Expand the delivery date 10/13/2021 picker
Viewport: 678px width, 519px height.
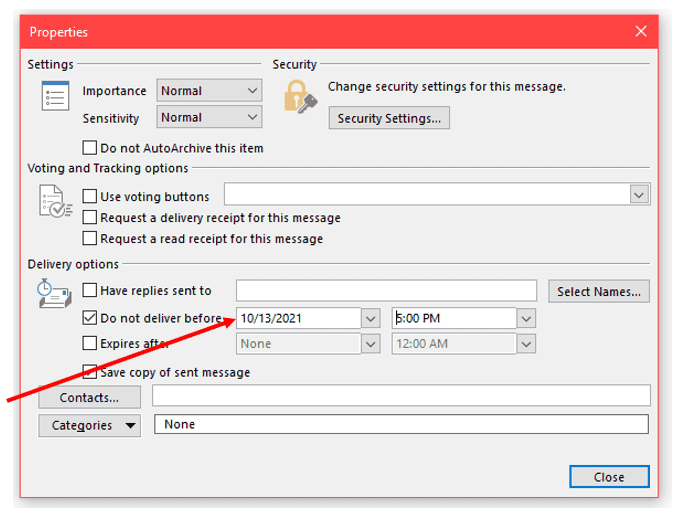[x=371, y=319]
